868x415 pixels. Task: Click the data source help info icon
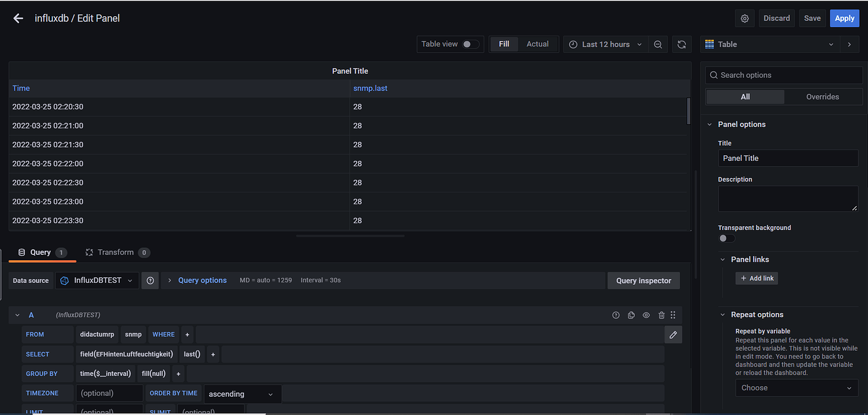pyautogui.click(x=150, y=280)
